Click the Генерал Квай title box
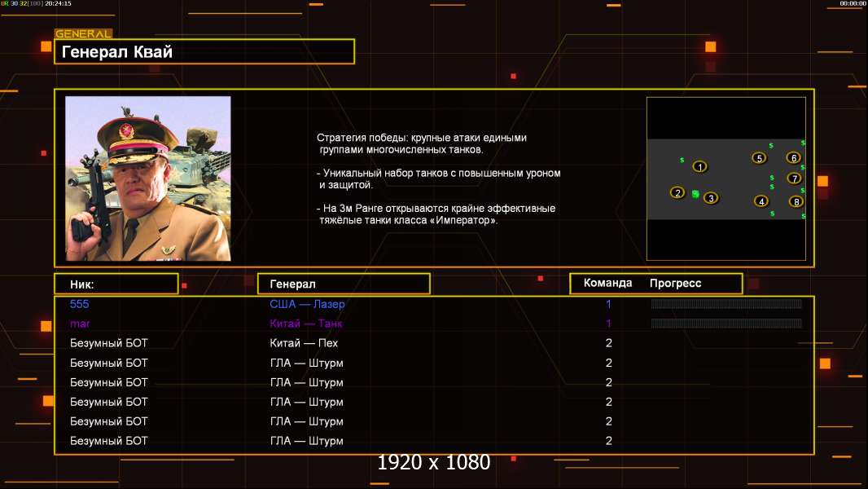868x489 pixels. pyautogui.click(x=204, y=52)
